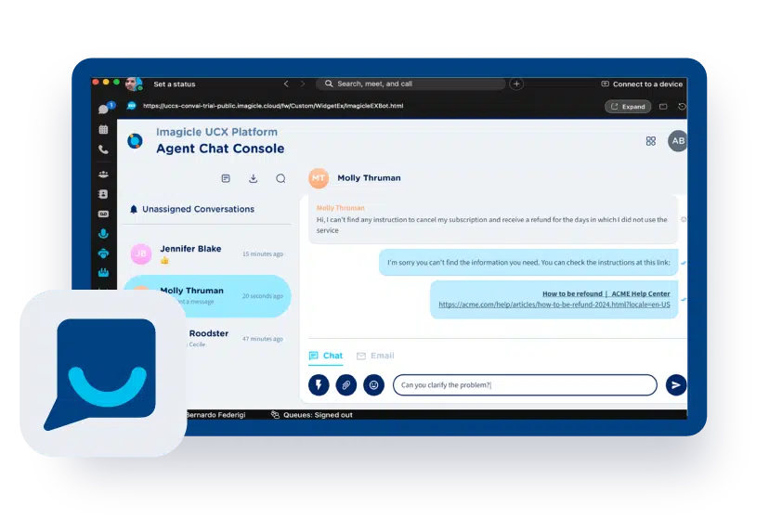This screenshot has height=532, width=769.
Task: Click the Expand button
Action: pos(628,107)
